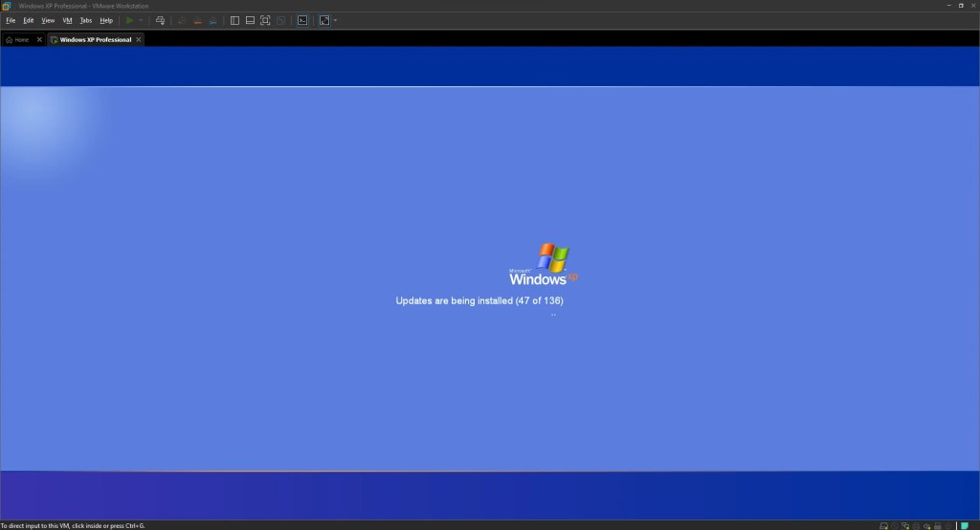980x530 pixels.
Task: Click the 'To direct input to this VM' hint
Action: coord(73,525)
